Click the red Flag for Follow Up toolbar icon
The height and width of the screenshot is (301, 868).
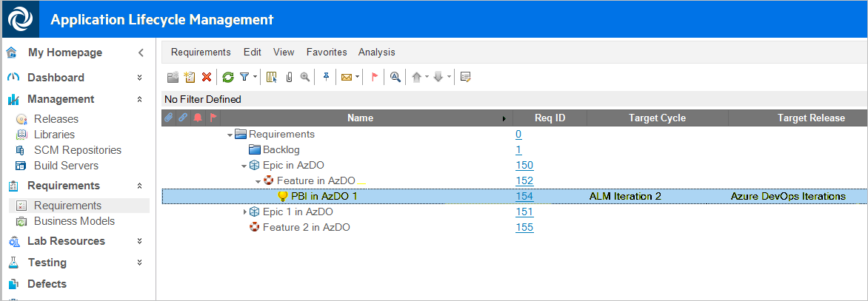[374, 78]
